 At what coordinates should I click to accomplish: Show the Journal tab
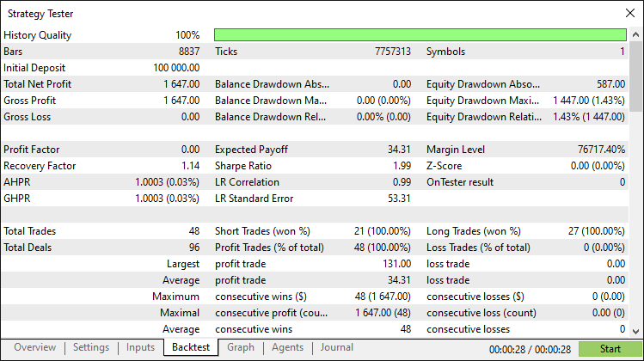pos(337,347)
